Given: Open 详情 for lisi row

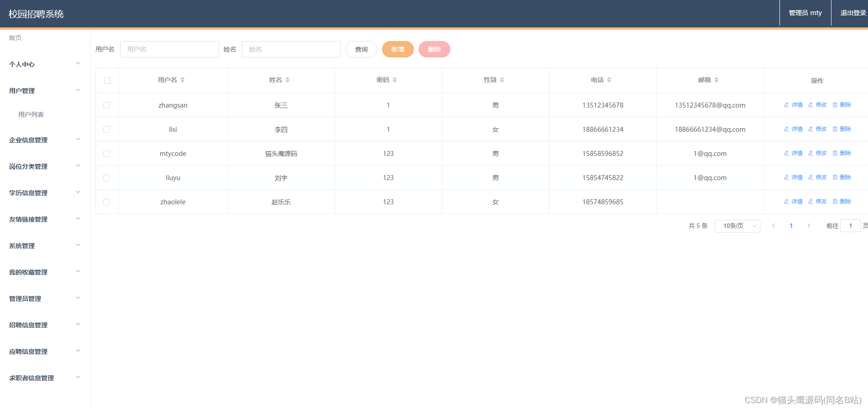Looking at the screenshot, I should [793, 129].
